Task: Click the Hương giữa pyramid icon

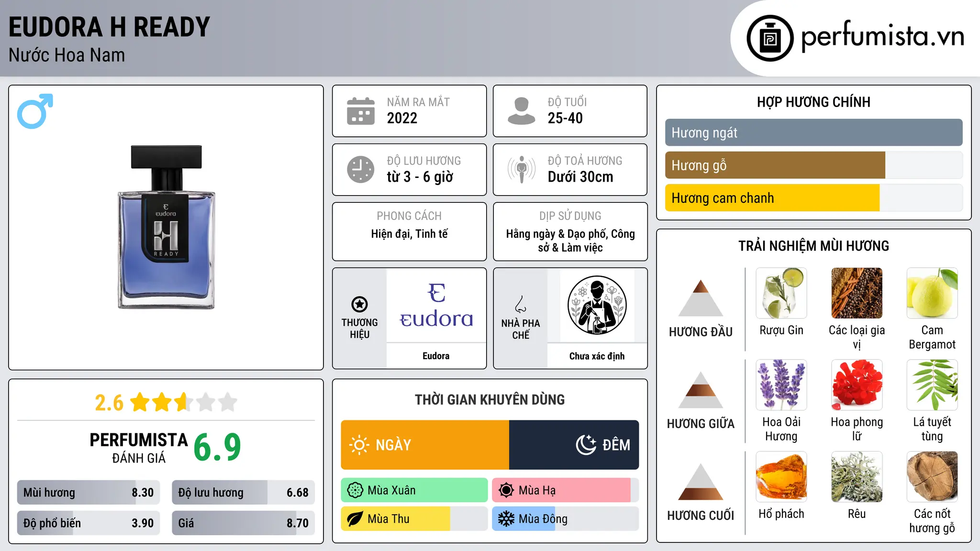Action: 701,390
